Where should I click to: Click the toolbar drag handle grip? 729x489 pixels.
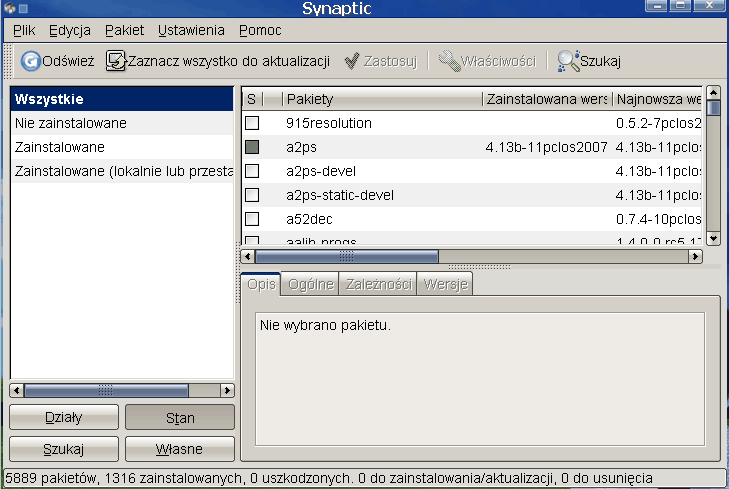coord(7,61)
